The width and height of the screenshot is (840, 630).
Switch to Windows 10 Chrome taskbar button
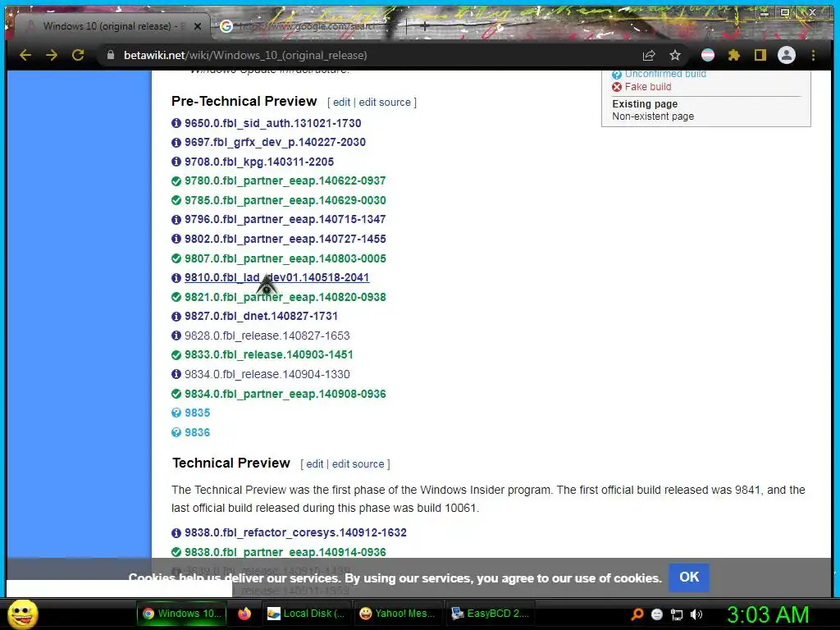coord(182,614)
